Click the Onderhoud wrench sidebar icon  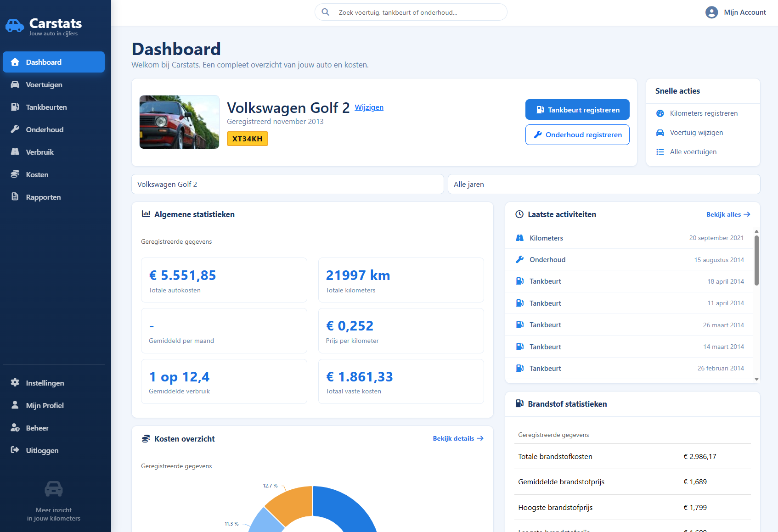(x=15, y=129)
